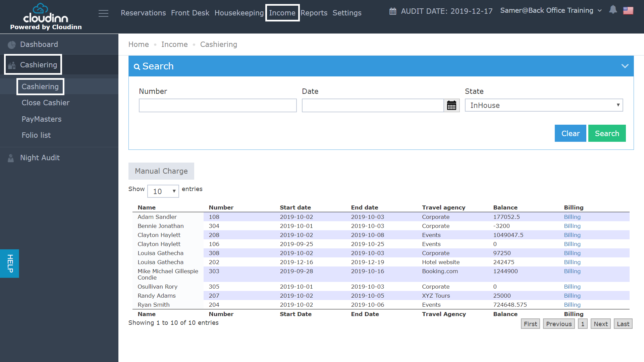Screen dimensions: 644x362
Task: Click the Income breadcrumb link
Action: [x=174, y=44]
